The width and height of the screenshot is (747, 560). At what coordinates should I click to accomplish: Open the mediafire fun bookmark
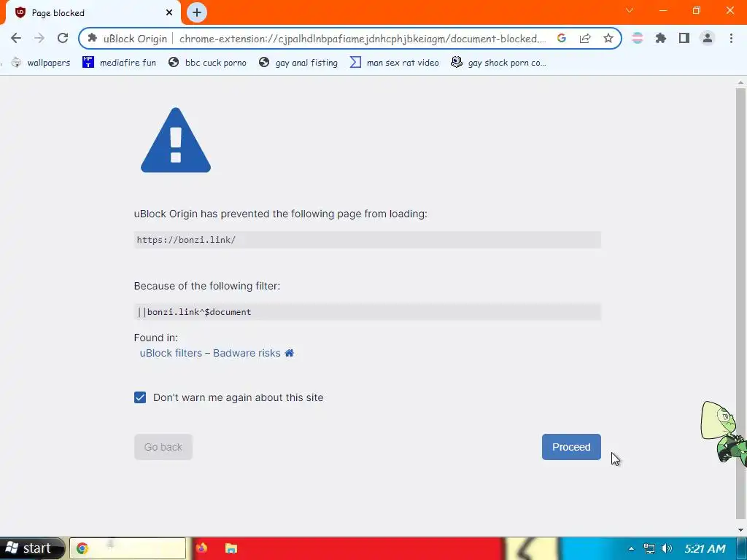pyautogui.click(x=120, y=63)
